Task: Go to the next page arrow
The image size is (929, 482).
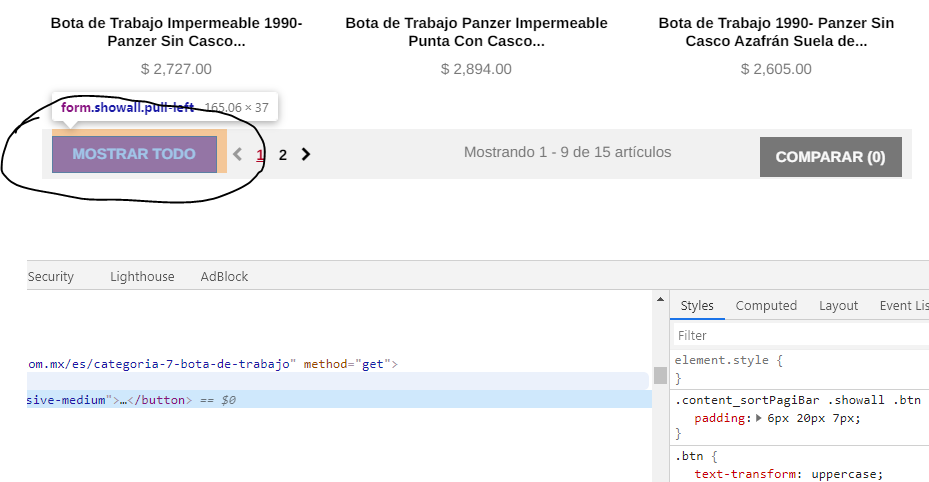Action: point(306,155)
